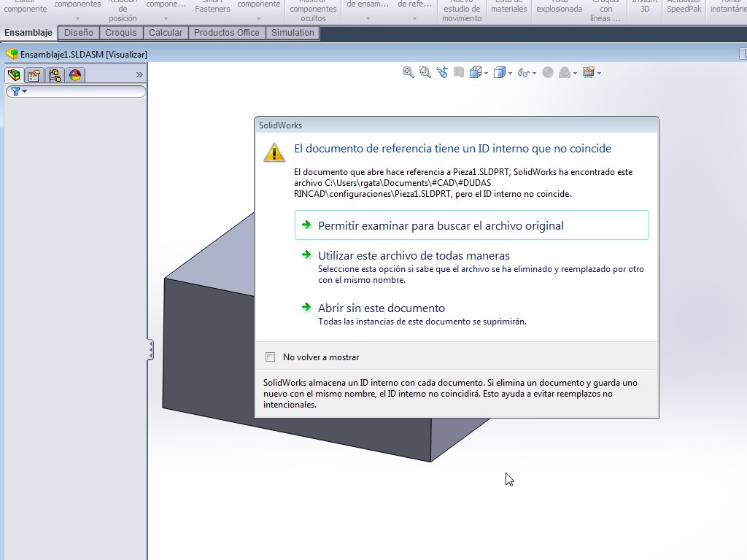Click the SolidWorks dialog title bar
Screen dimensions: 747x560
[x=457, y=125]
